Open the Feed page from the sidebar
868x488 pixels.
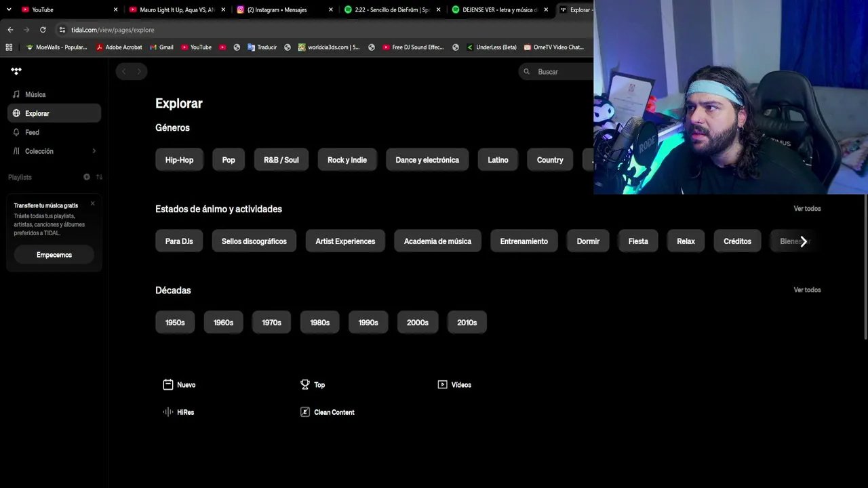click(x=54, y=132)
